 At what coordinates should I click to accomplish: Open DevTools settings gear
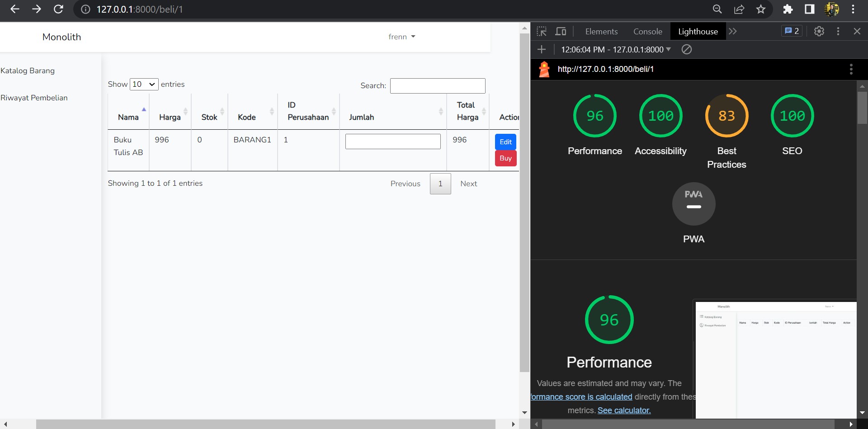(819, 31)
